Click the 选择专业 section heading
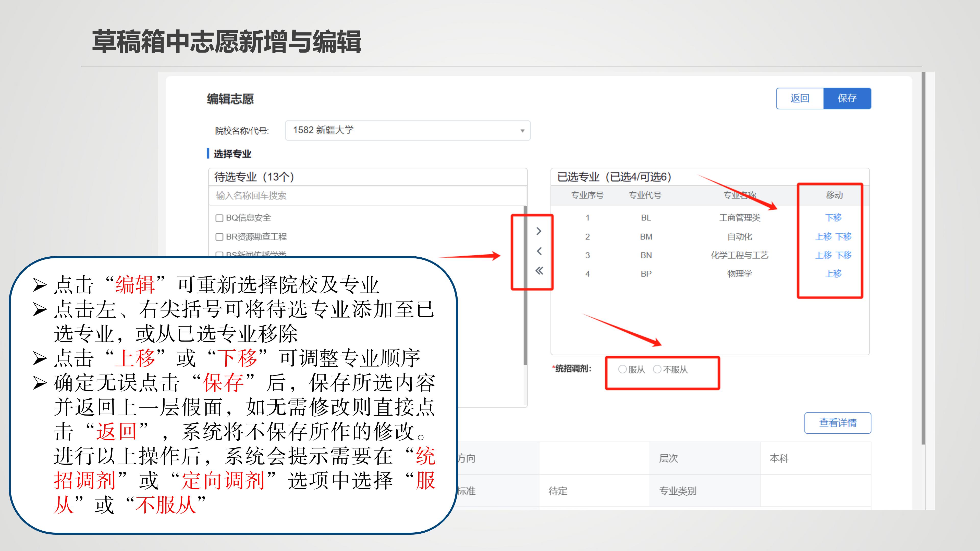Viewport: 980px width, 551px height. pos(232,154)
